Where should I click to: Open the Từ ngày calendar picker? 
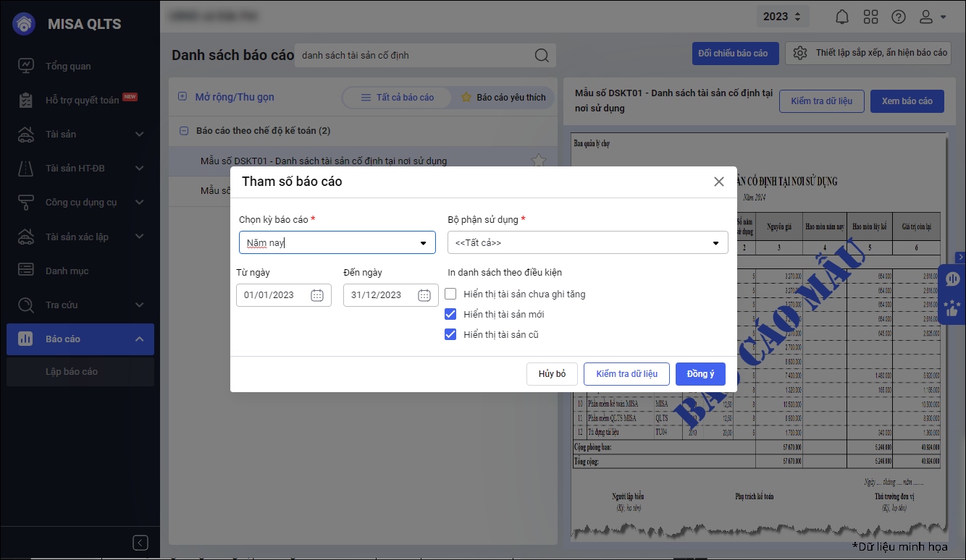(x=317, y=295)
